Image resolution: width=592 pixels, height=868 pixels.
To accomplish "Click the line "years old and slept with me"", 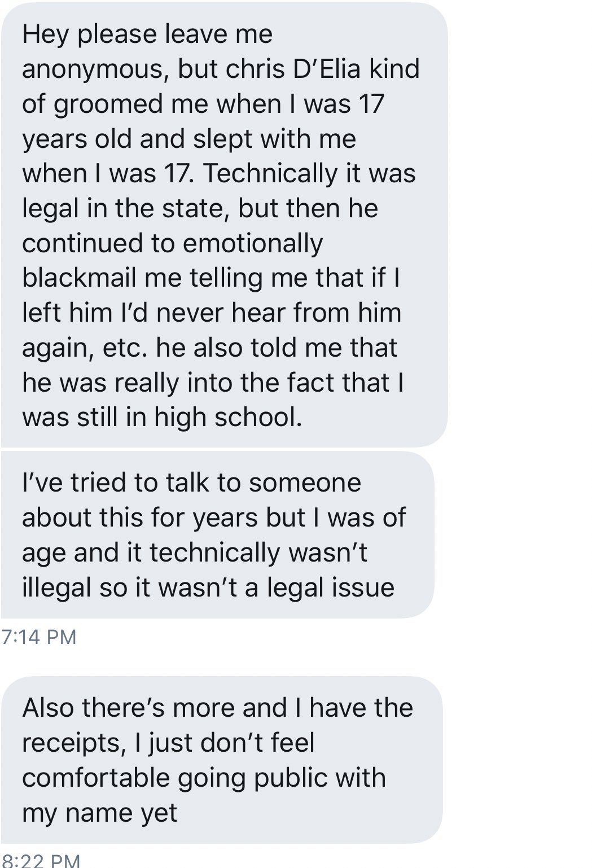I will pyautogui.click(x=189, y=139).
